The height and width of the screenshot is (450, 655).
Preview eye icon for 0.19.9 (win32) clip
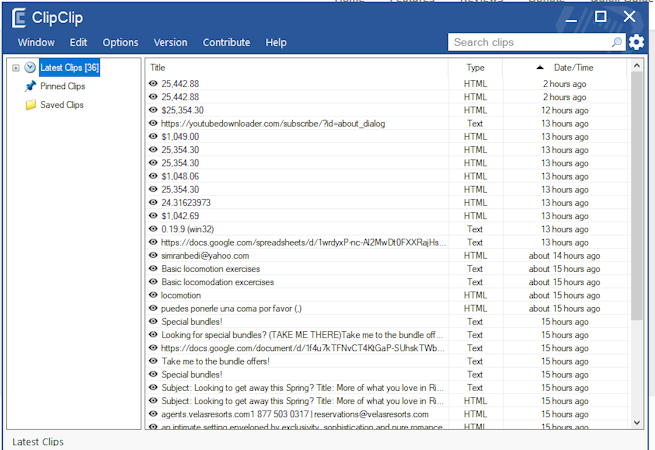[153, 229]
